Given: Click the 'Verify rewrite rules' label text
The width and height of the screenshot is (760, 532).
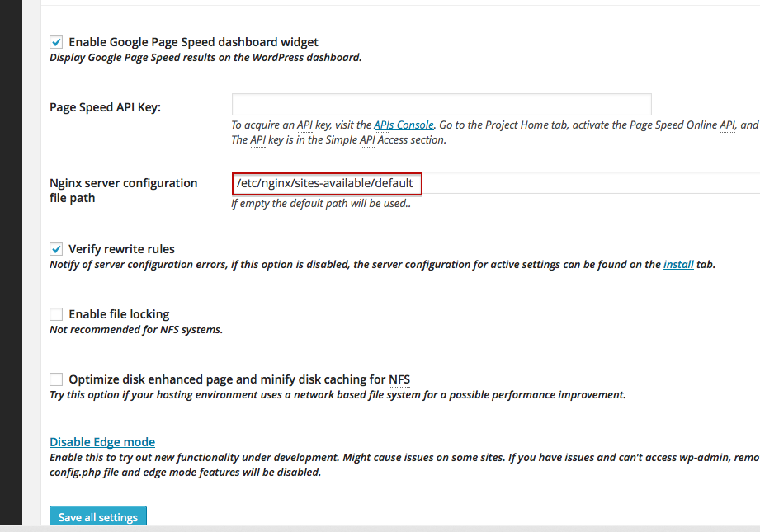Looking at the screenshot, I should pyautogui.click(x=121, y=249).
